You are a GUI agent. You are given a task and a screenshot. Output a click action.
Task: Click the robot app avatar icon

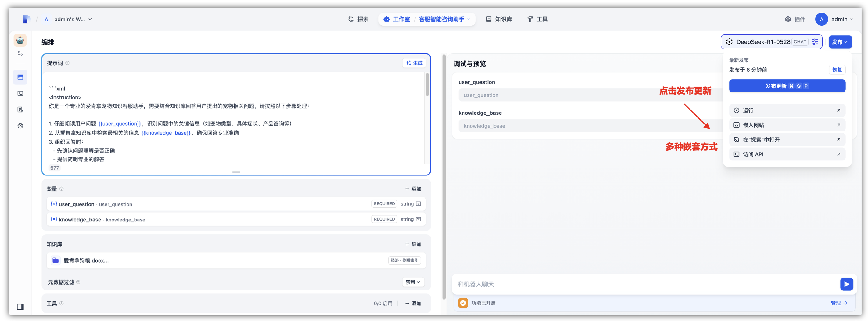click(20, 40)
